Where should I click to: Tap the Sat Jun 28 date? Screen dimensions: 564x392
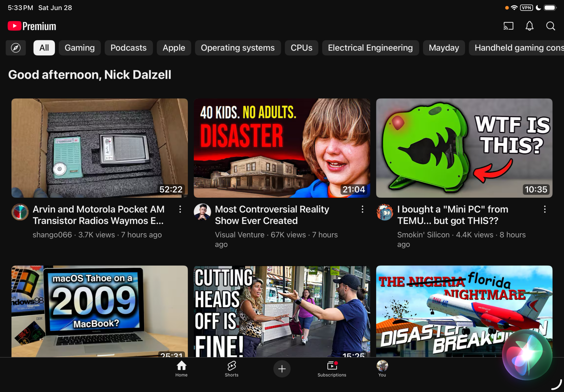point(55,8)
